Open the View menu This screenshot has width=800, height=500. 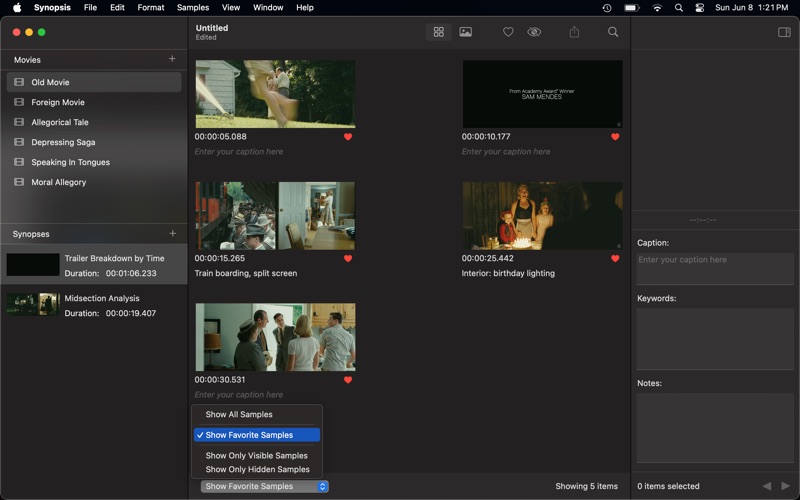231,8
